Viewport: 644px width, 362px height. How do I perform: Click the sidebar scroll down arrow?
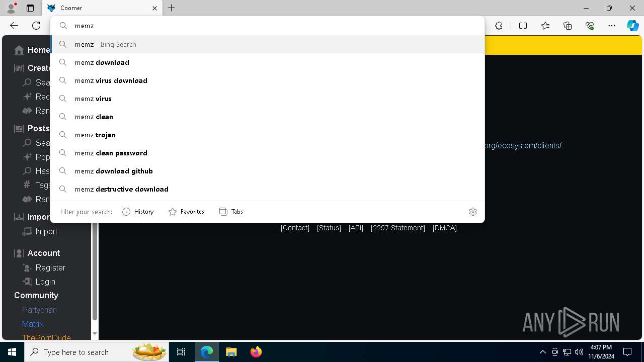[x=95, y=333]
